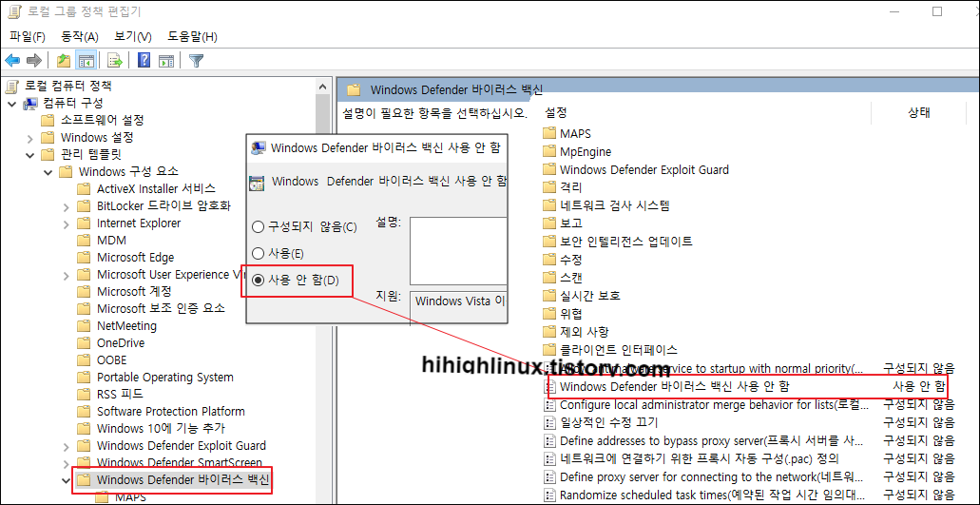This screenshot has width=980, height=505.
Task: Expand the BitLocker 드라이브 암호화 node
Action: (x=67, y=206)
